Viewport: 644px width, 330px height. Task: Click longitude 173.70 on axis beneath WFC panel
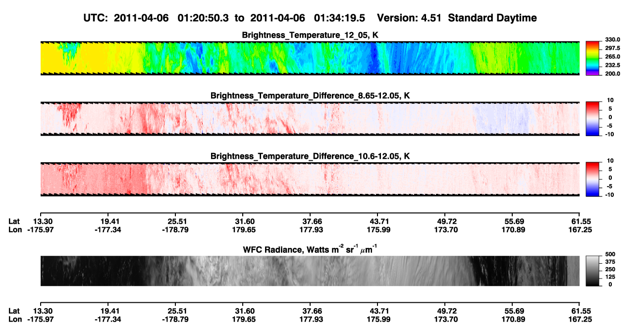pos(445,319)
